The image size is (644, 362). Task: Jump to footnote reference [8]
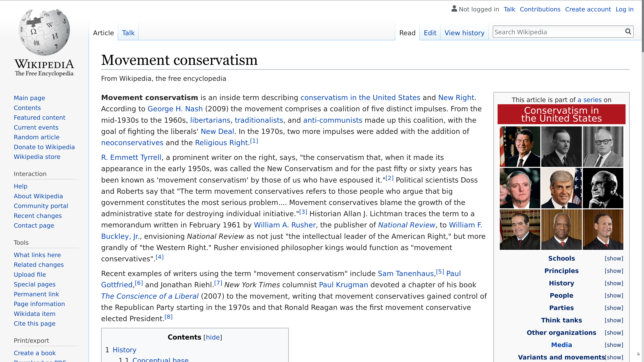pos(169,317)
